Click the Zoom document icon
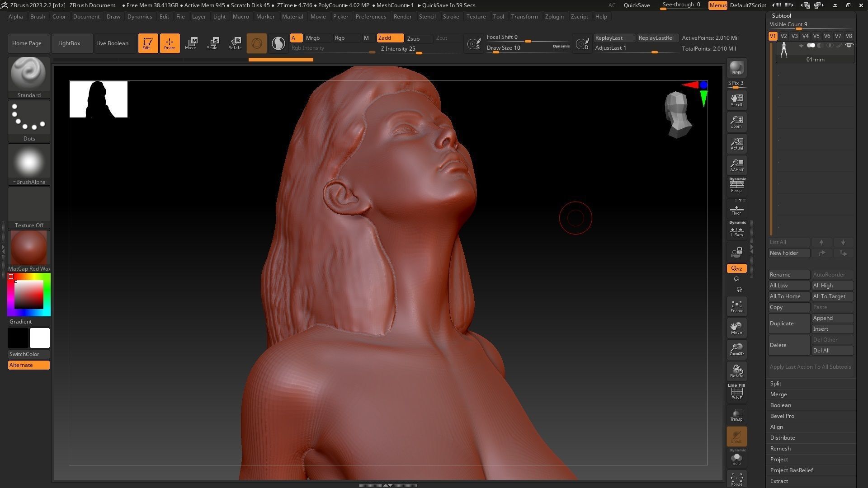 coord(736,122)
